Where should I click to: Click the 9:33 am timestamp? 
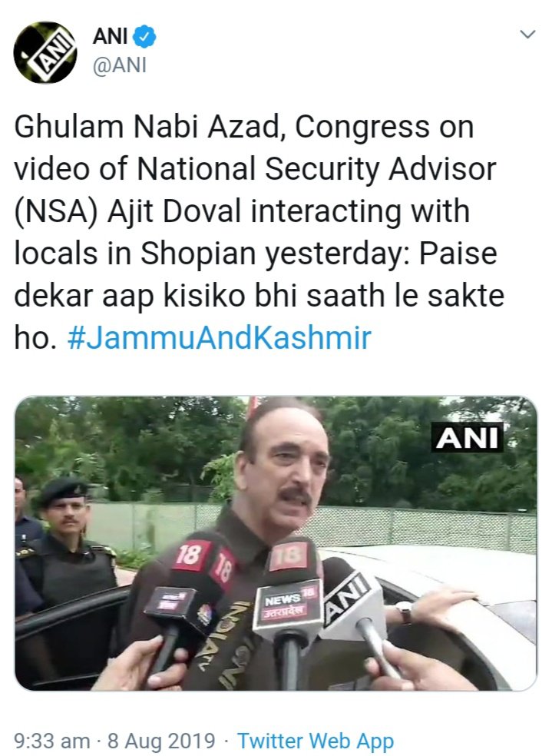52,741
